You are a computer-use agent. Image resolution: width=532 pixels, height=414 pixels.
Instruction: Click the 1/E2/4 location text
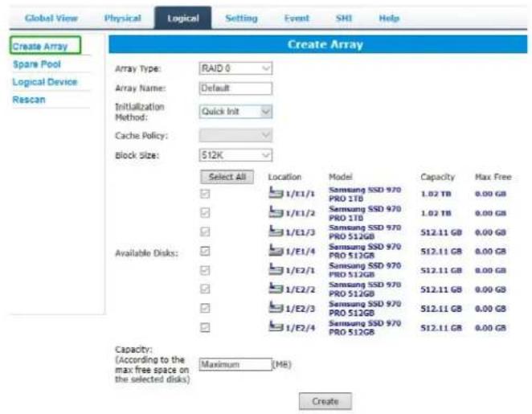pos(301,328)
